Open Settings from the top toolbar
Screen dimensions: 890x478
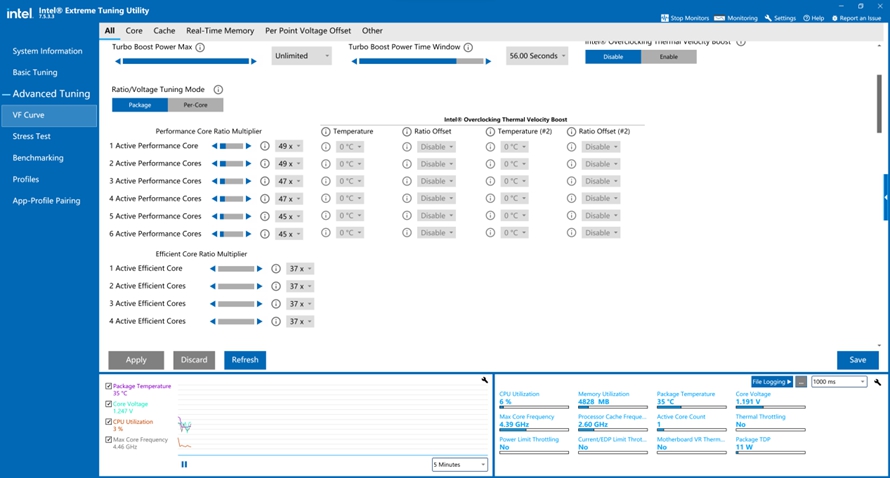point(780,18)
